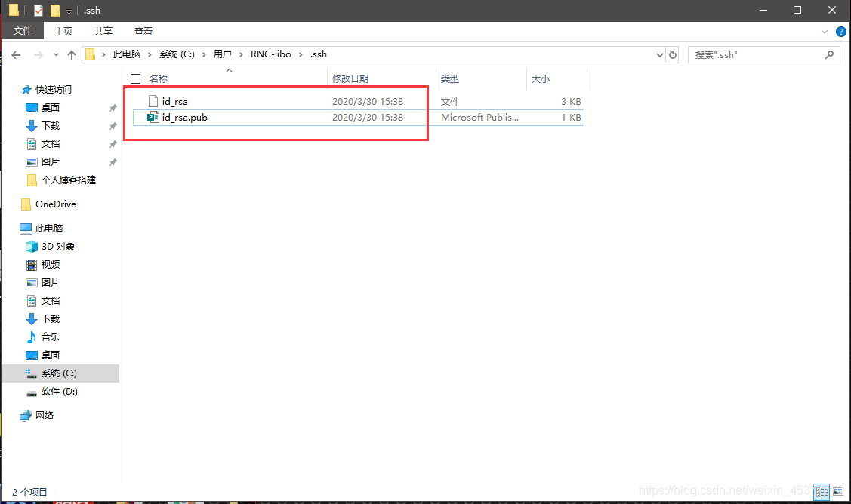This screenshot has width=851, height=504.
Task: Sort files by 修改日期 column
Action: coord(350,78)
